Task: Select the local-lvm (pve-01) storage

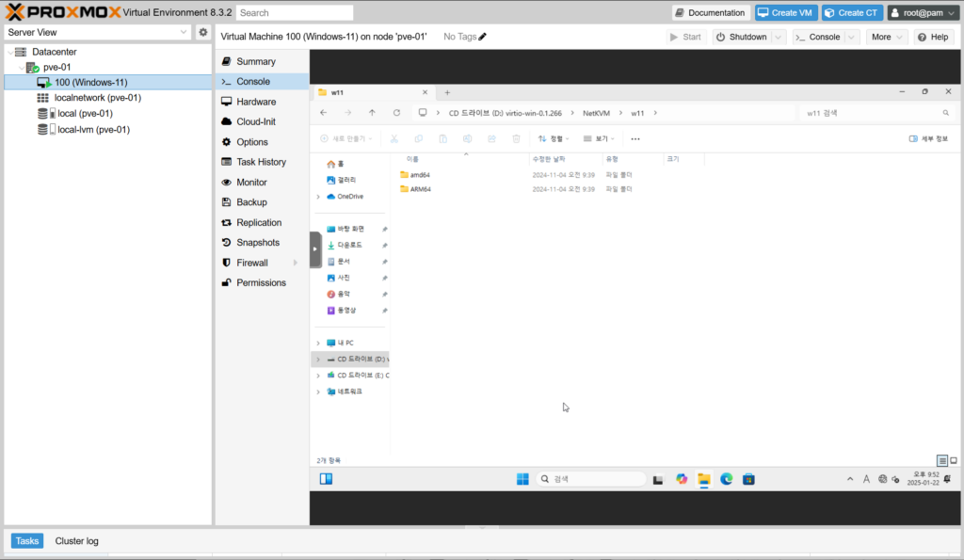Action: (93, 129)
